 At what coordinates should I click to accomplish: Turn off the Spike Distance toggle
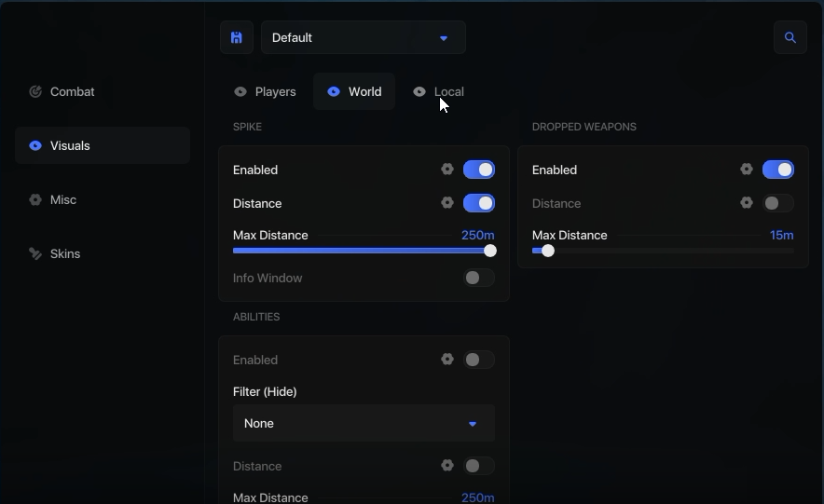479,203
